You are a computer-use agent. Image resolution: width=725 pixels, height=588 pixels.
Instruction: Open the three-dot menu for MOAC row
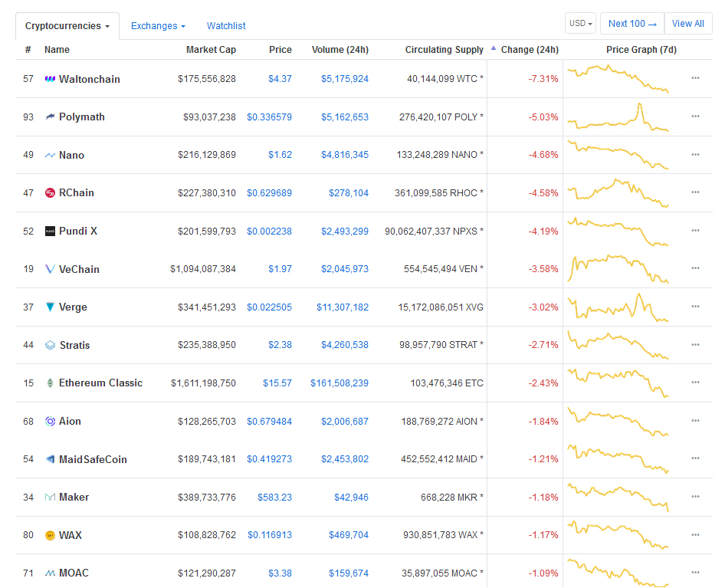[695, 572]
